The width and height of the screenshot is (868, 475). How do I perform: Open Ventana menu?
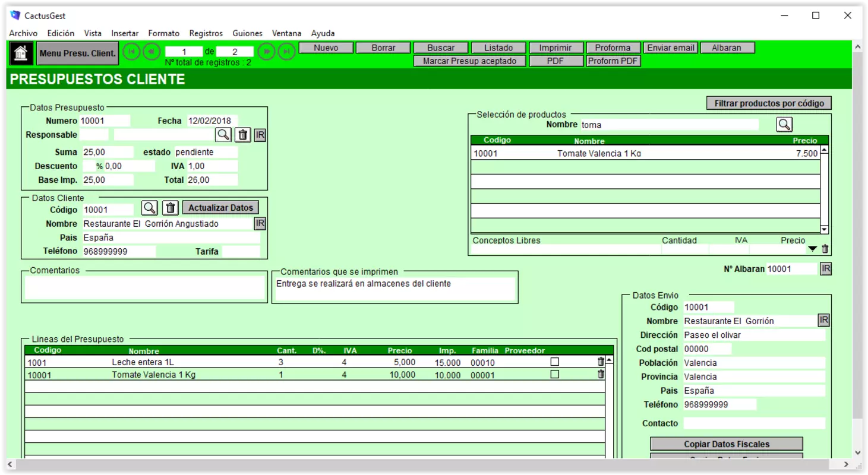click(286, 33)
